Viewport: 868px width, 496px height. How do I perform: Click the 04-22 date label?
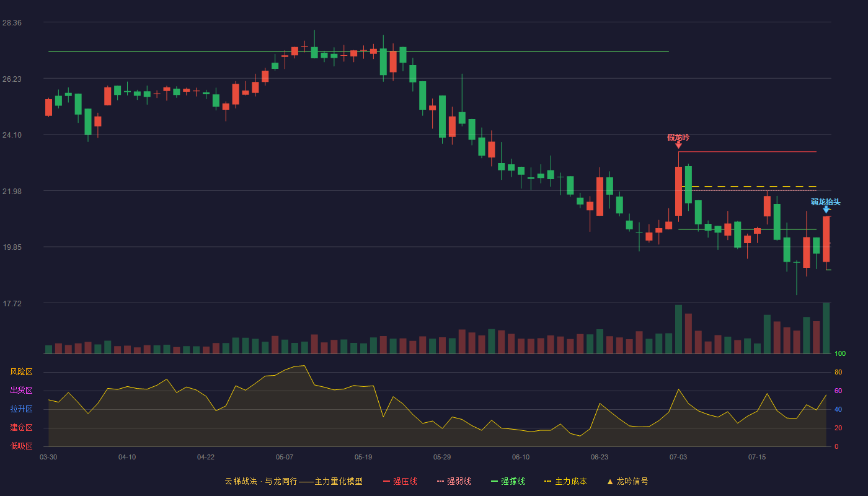(x=206, y=457)
